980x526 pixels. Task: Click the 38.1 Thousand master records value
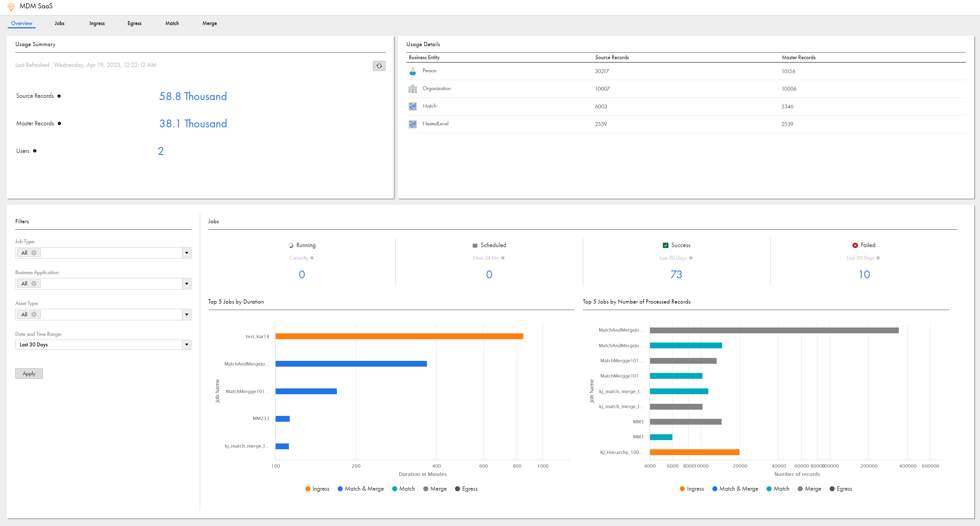(193, 124)
